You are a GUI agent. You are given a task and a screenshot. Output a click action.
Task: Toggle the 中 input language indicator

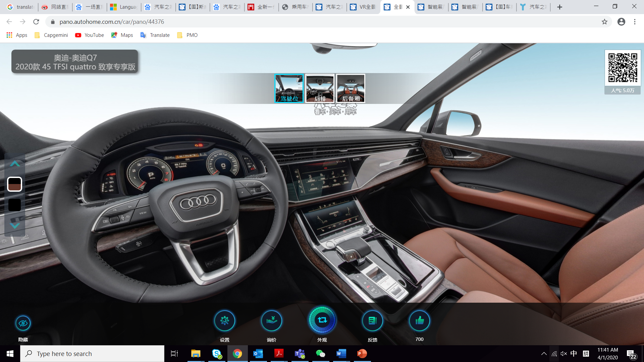click(574, 354)
